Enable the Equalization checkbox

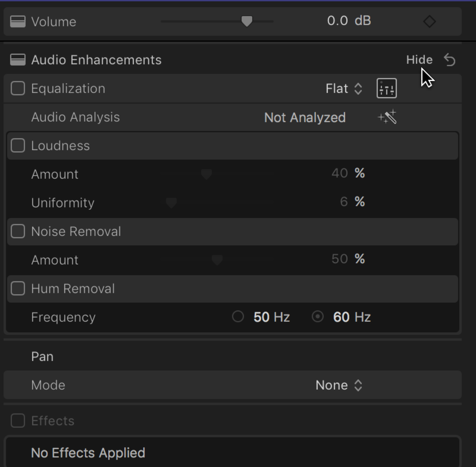[18, 88]
